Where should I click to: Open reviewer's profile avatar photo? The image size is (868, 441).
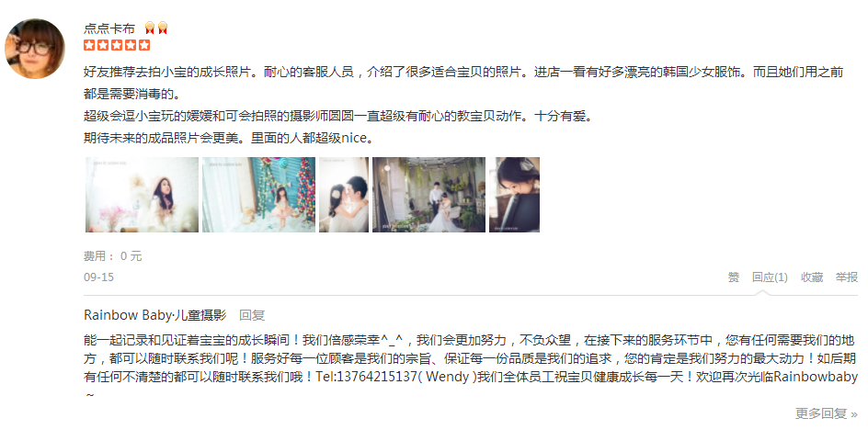click(35, 49)
